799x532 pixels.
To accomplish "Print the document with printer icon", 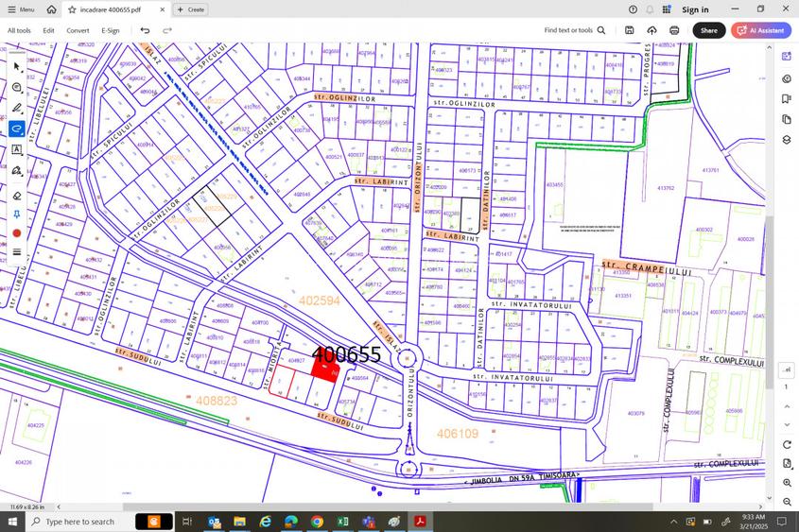I will coord(674,30).
